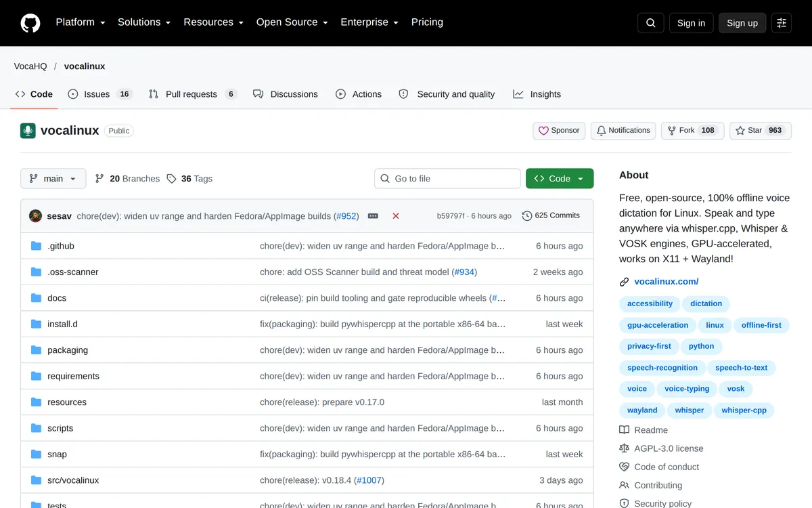
Task: Switch to the Discussions tab
Action: pos(286,94)
